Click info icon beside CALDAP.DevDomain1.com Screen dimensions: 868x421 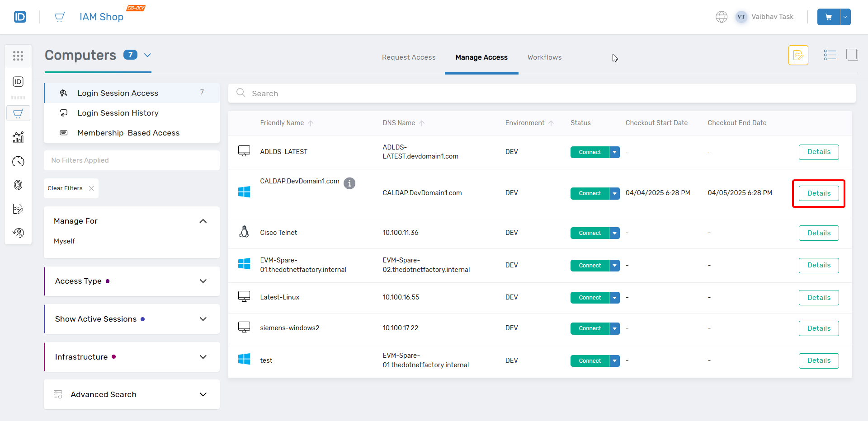pyautogui.click(x=349, y=183)
